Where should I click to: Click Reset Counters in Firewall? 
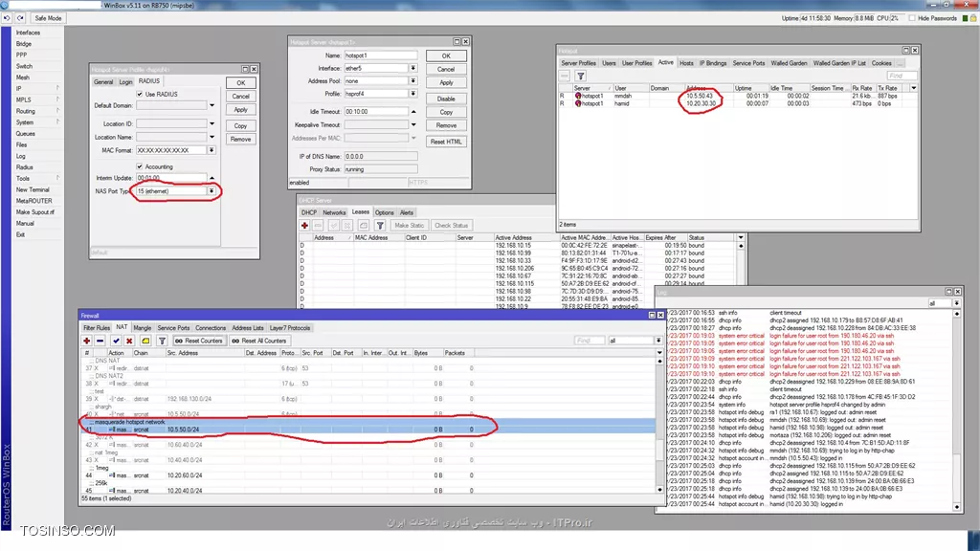click(x=199, y=341)
